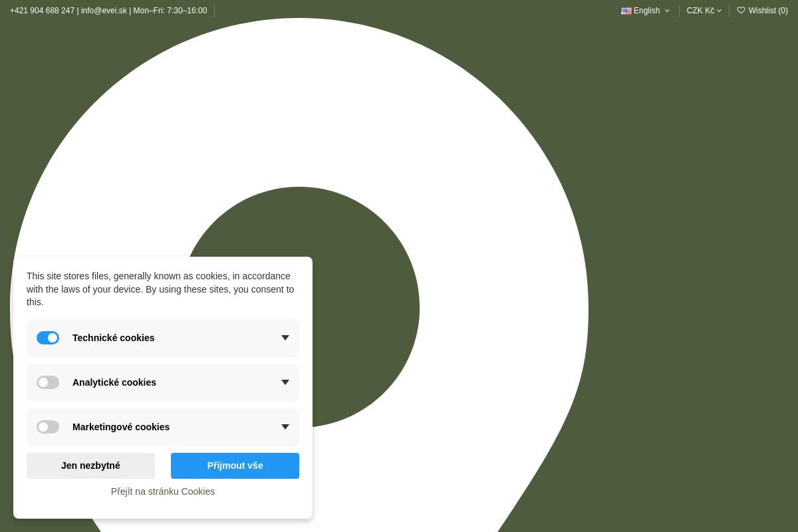Expand the Technické cookies details arrow
Screen dimensions: 798x532
pyautogui.click(x=285, y=338)
